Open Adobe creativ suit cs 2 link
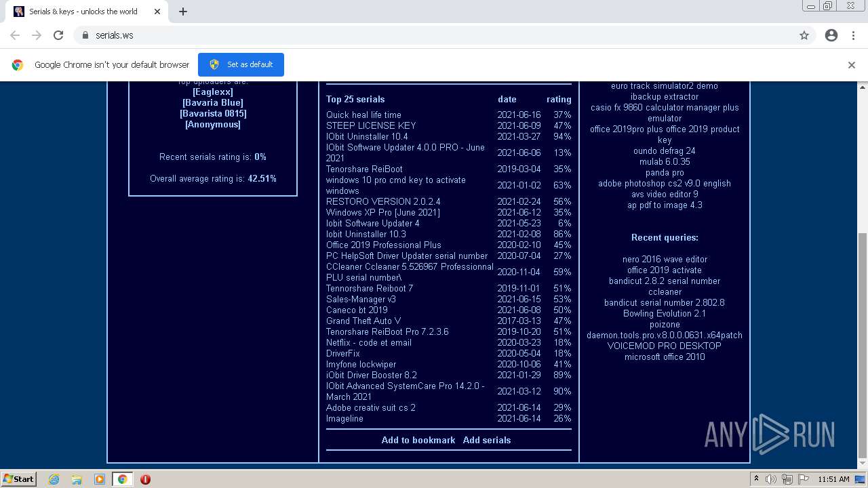868x488 pixels. [x=371, y=407]
